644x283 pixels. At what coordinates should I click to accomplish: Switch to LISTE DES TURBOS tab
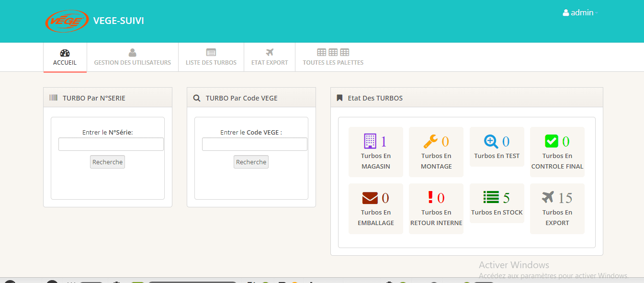point(211,57)
